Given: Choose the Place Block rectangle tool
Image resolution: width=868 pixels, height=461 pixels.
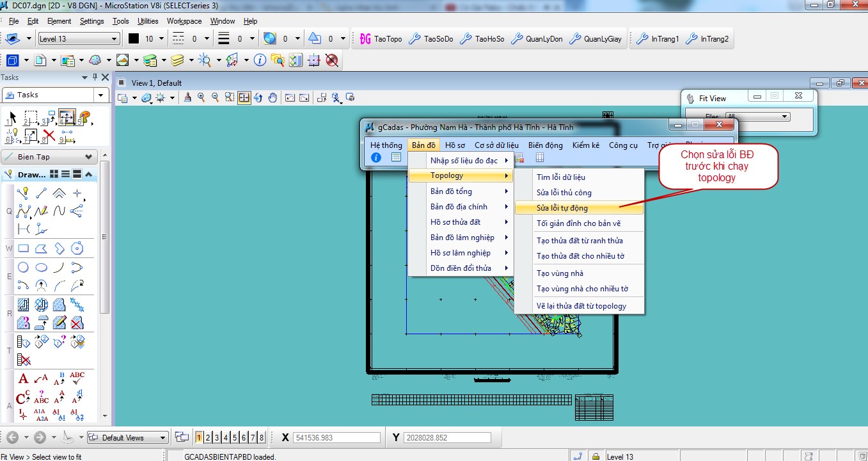Looking at the screenshot, I should (x=24, y=248).
